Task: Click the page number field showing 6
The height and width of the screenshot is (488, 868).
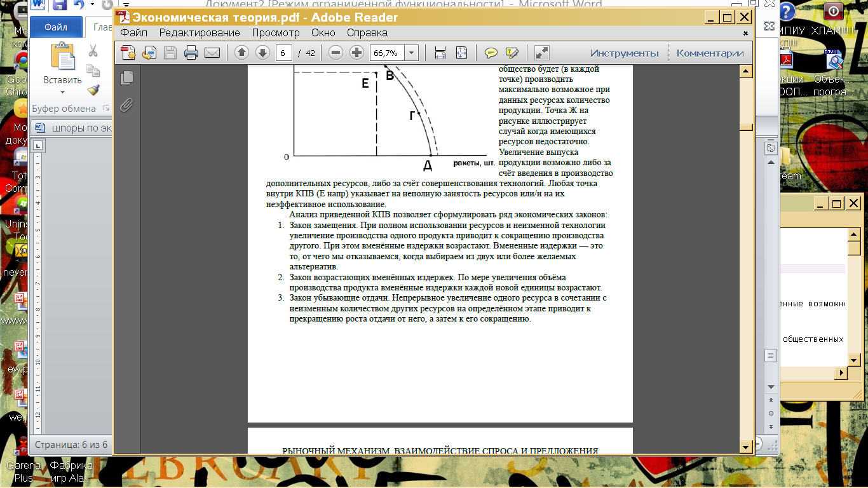Action: (x=284, y=53)
